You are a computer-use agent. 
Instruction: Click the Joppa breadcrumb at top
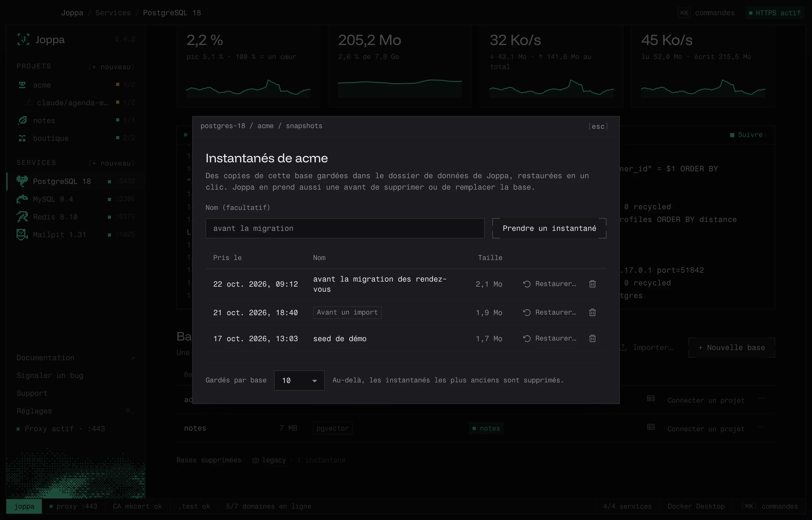tap(72, 12)
